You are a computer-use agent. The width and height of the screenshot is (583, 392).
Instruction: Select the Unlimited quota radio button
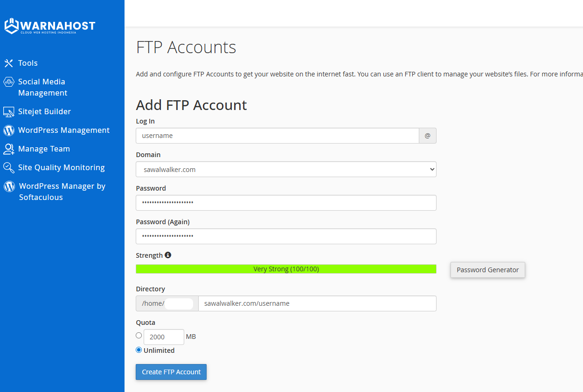pyautogui.click(x=139, y=350)
